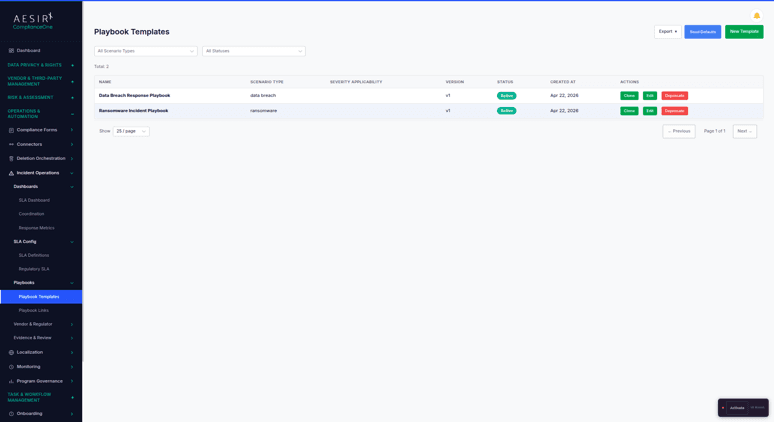
Task: Click the Program Governance chart icon
Action: [x=11, y=381]
